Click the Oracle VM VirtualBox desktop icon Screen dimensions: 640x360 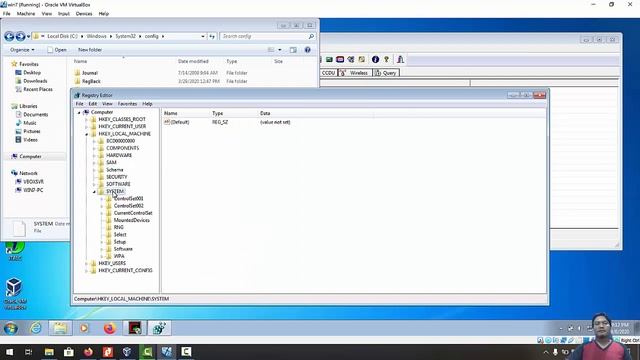[15, 293]
